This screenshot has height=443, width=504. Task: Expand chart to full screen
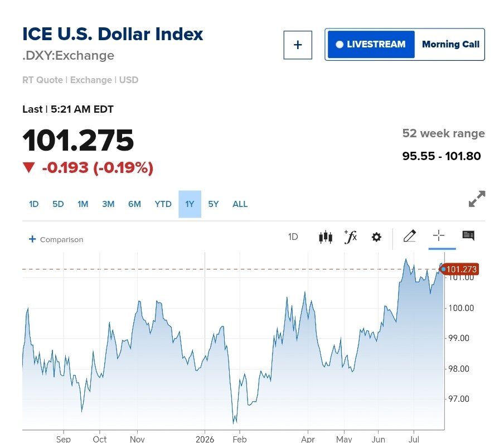(x=477, y=199)
